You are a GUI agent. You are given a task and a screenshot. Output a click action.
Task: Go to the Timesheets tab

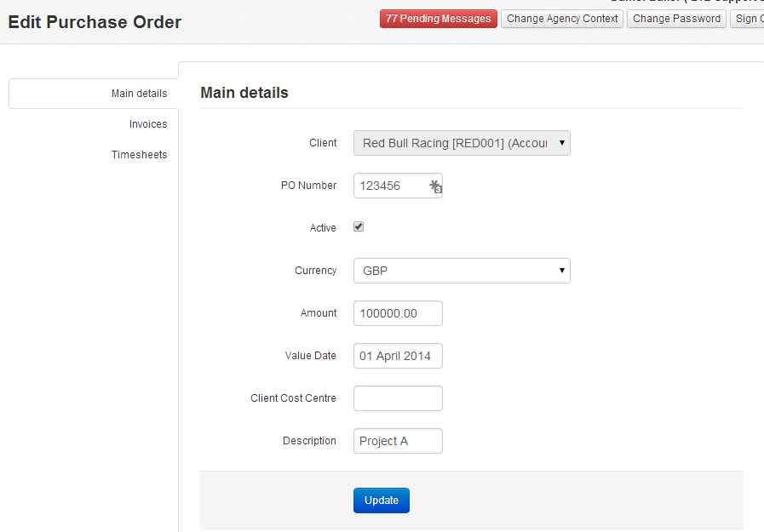tap(140, 155)
